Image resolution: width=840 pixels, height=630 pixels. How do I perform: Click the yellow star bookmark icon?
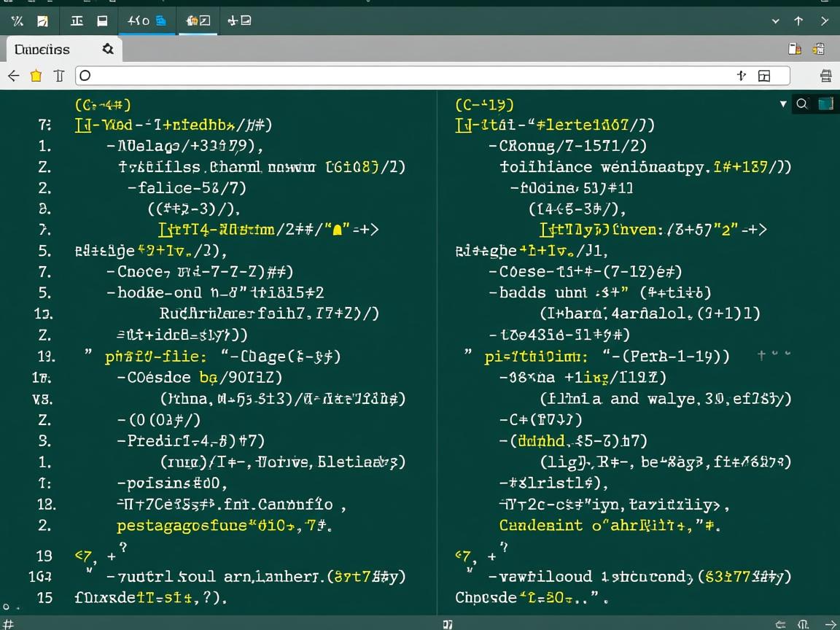pyautogui.click(x=36, y=76)
